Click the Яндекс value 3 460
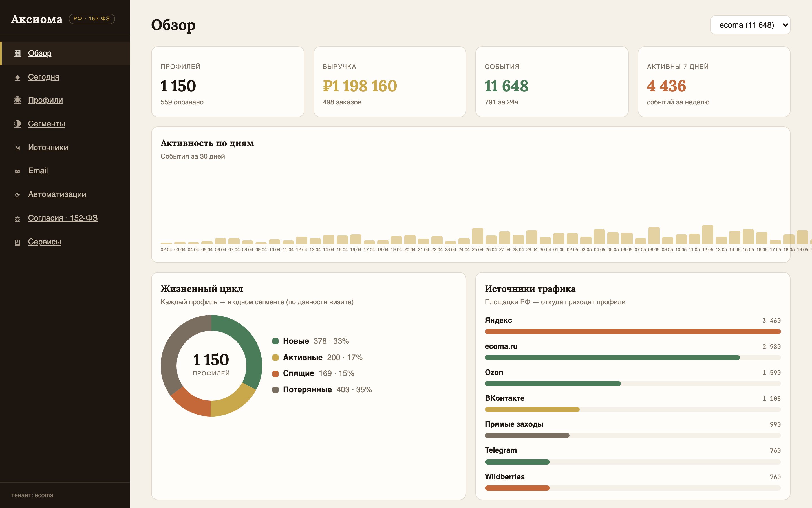 771,321
